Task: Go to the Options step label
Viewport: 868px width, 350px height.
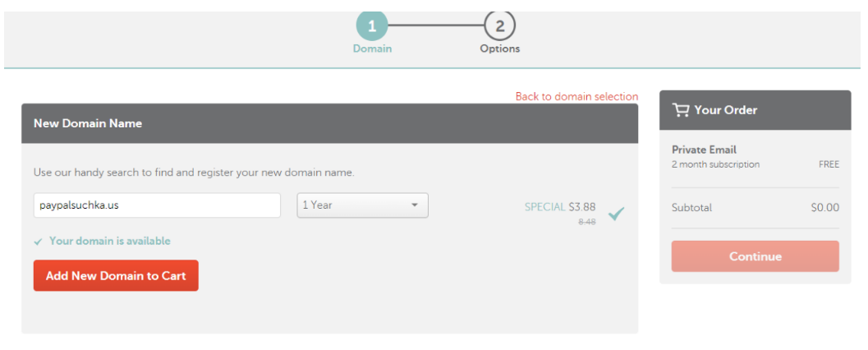Action: (x=499, y=48)
